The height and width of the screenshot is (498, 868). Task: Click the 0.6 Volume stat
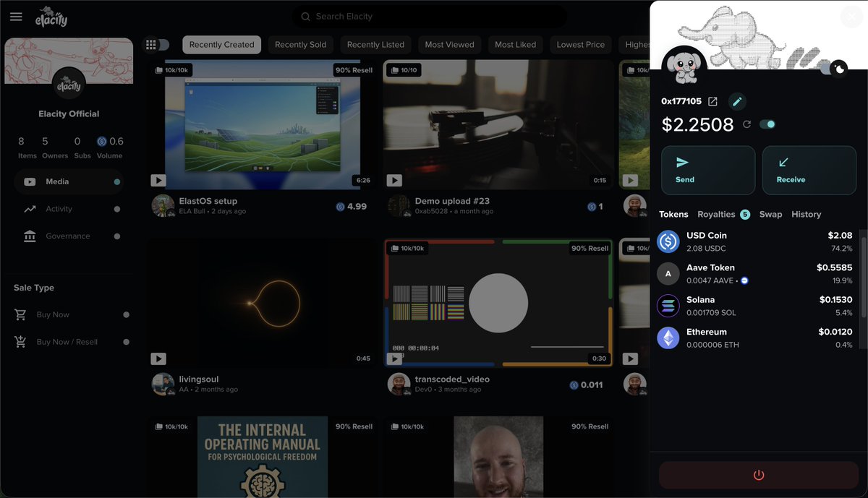coord(110,147)
